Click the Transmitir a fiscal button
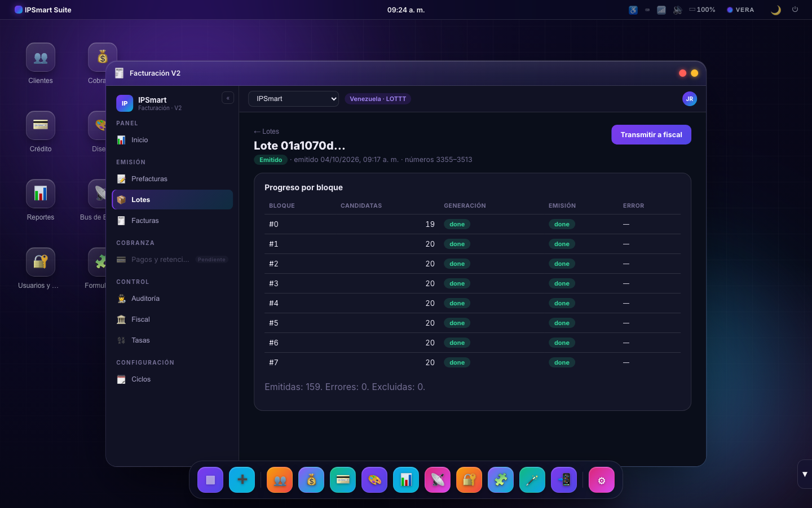Viewport: 812px width, 508px height. (x=651, y=134)
